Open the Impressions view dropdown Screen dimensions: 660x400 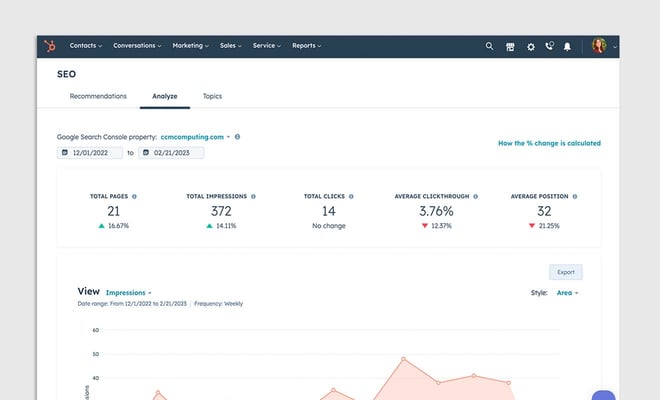(128, 293)
